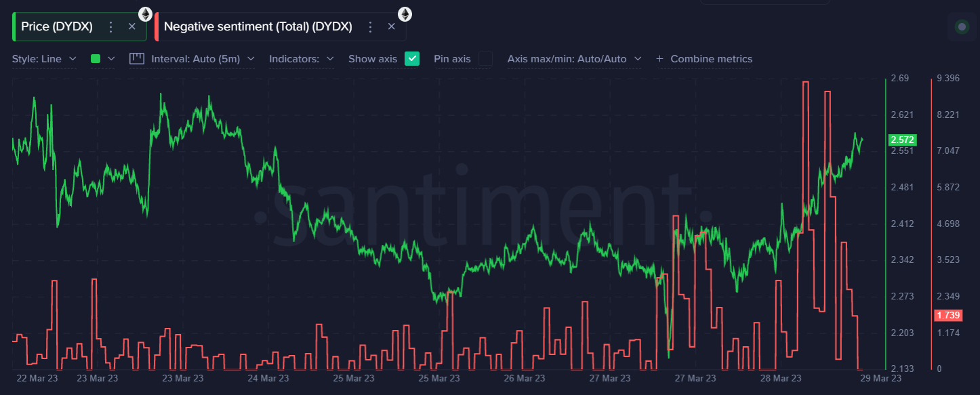Open options menu for Negative sentiment metric
This screenshot has height=395, width=980.
click(x=370, y=27)
